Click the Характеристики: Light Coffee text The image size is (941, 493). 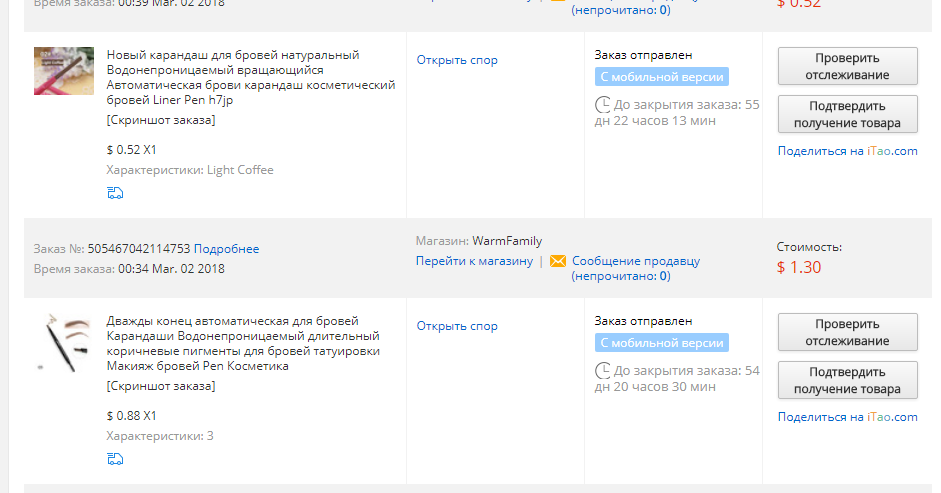190,170
